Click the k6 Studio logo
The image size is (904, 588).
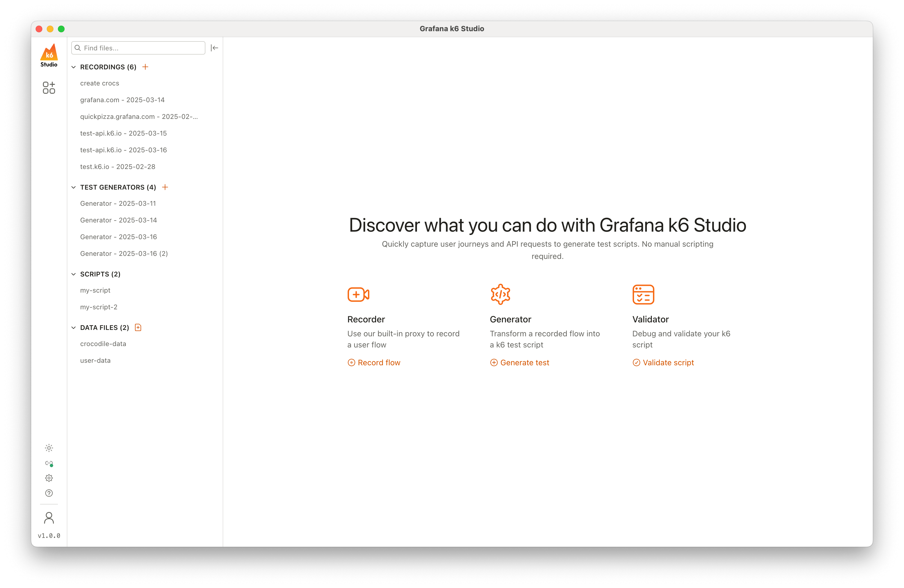click(x=49, y=55)
